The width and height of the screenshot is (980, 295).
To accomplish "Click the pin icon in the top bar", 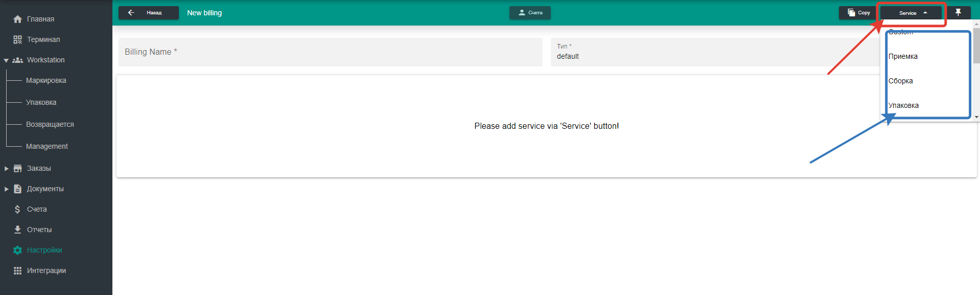I will pos(958,12).
